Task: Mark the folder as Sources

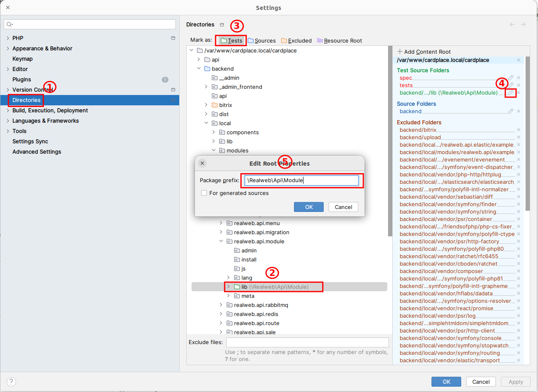Action: pyautogui.click(x=262, y=40)
